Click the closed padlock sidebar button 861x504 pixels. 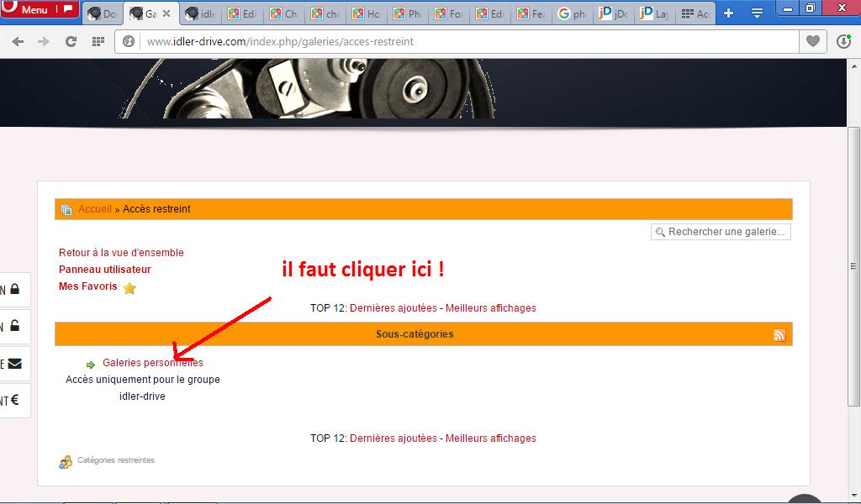[15, 290]
